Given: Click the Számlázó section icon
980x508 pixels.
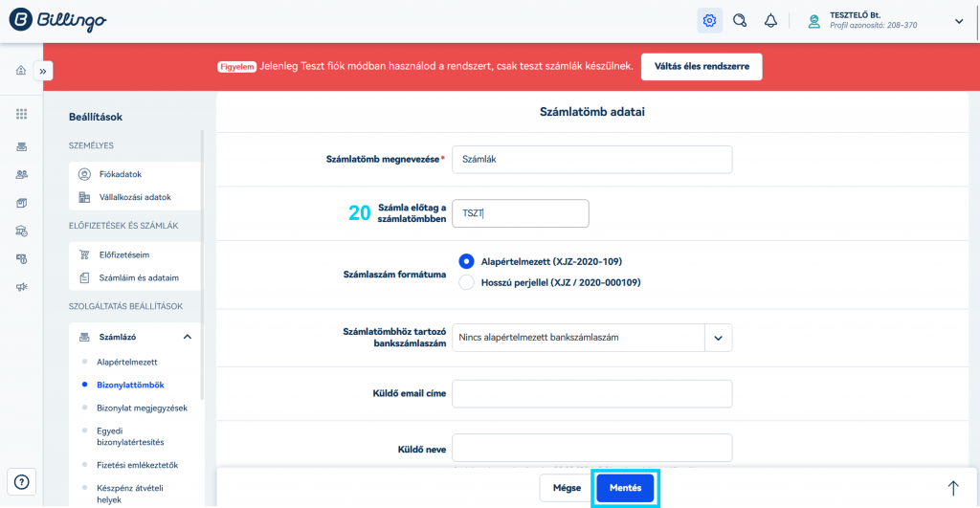Looking at the screenshot, I should (x=84, y=338).
